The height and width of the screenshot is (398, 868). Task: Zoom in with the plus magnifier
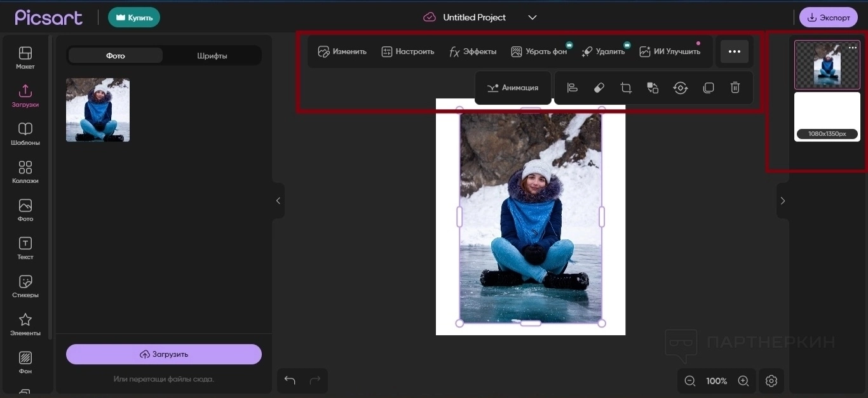(x=743, y=381)
